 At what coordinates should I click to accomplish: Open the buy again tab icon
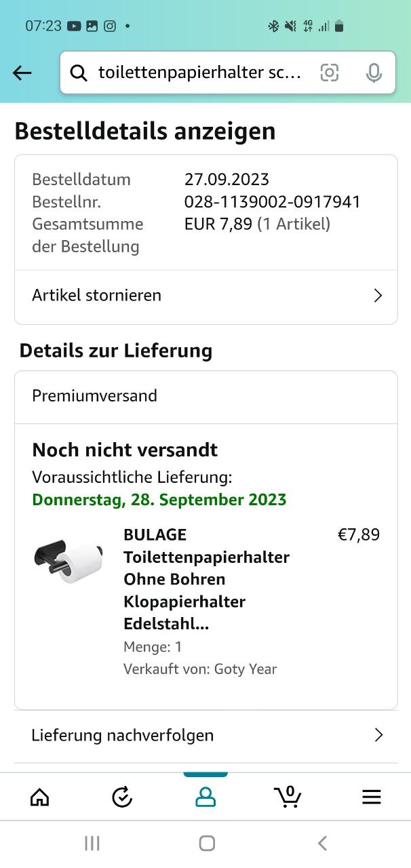[x=122, y=797]
